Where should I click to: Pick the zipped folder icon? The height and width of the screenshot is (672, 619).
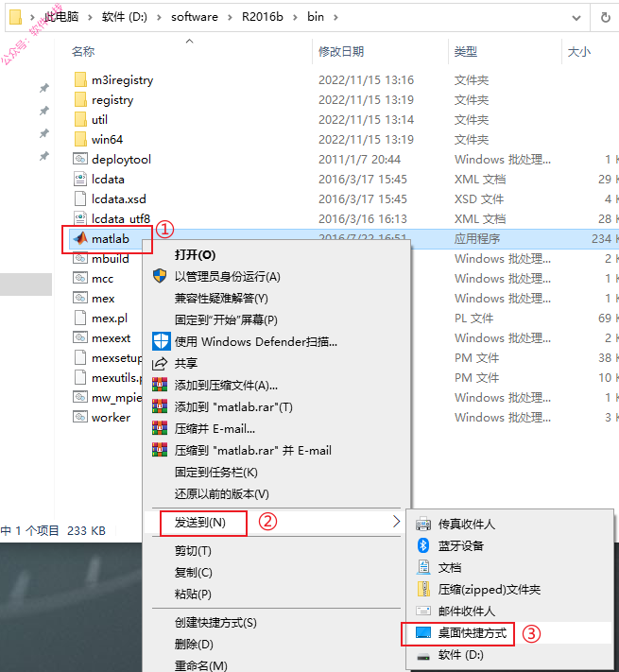click(x=423, y=589)
